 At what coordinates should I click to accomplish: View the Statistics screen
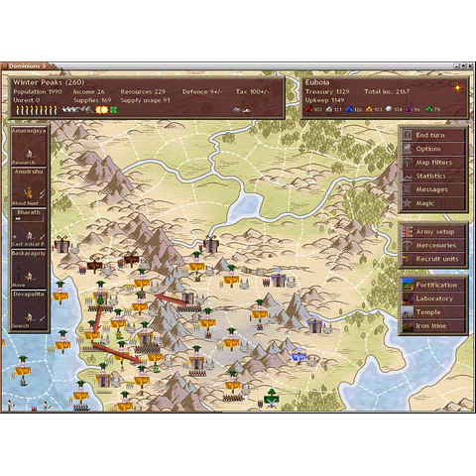(432, 176)
